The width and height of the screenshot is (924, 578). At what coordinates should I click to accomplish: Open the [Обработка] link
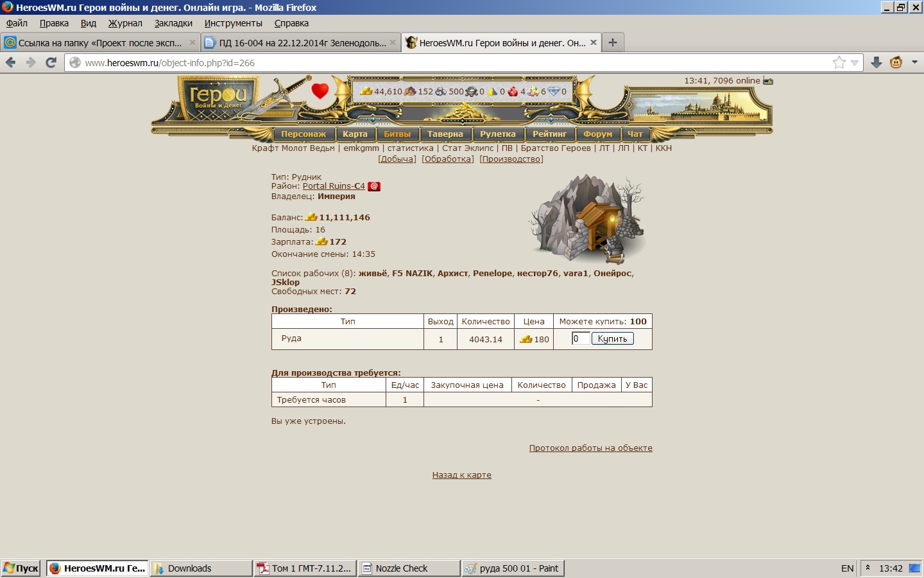tap(448, 159)
